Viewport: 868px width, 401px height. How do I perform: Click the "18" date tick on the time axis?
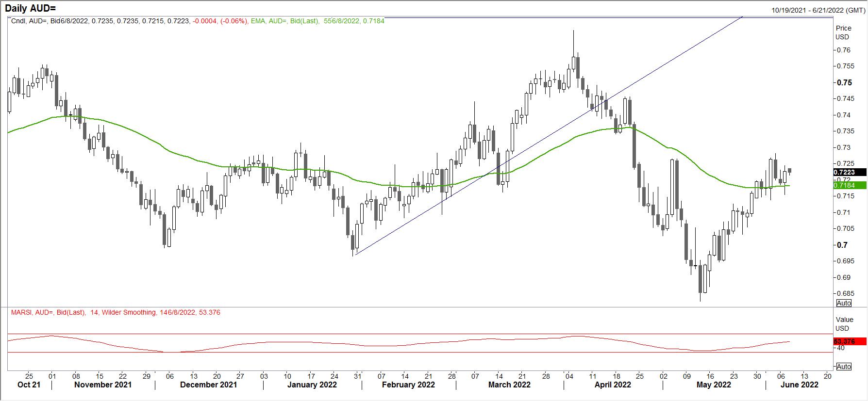617,376
